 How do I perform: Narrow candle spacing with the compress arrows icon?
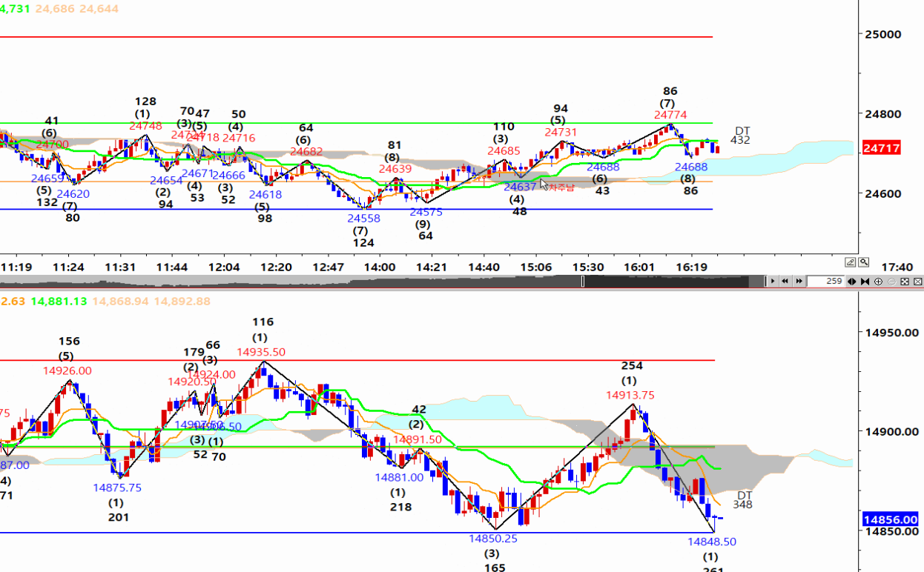[x=865, y=282]
